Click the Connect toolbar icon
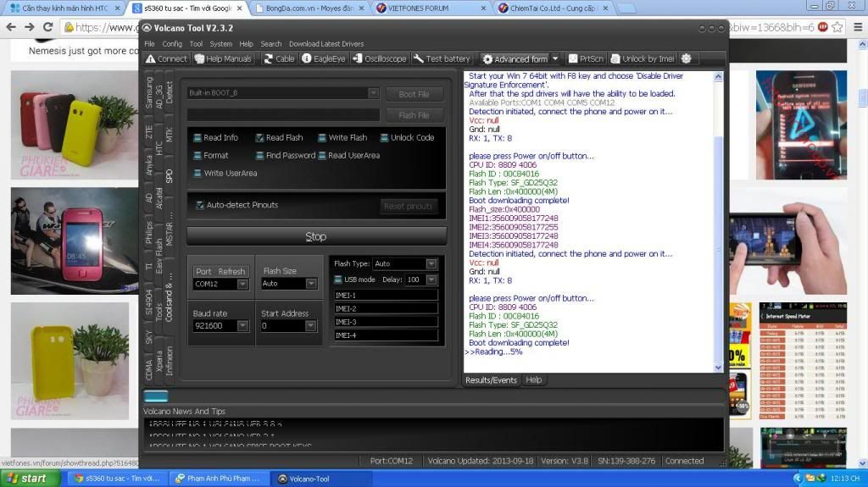 [167, 58]
